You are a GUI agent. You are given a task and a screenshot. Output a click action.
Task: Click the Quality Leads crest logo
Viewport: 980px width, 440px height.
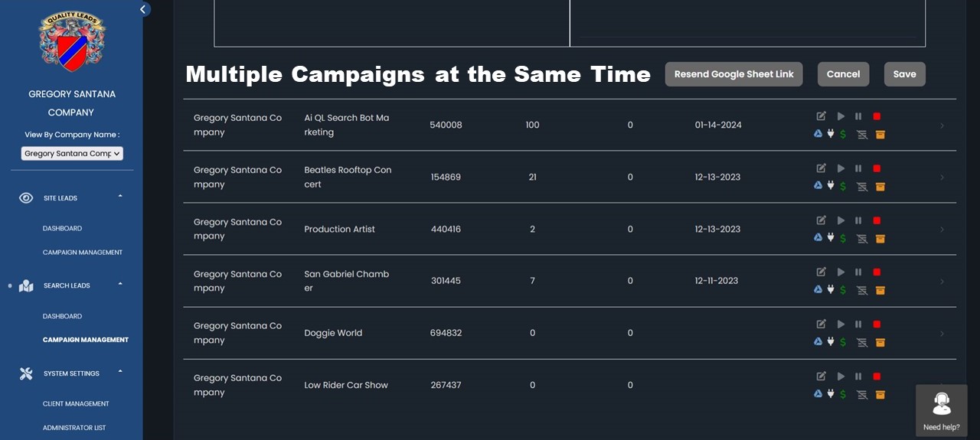tap(72, 42)
